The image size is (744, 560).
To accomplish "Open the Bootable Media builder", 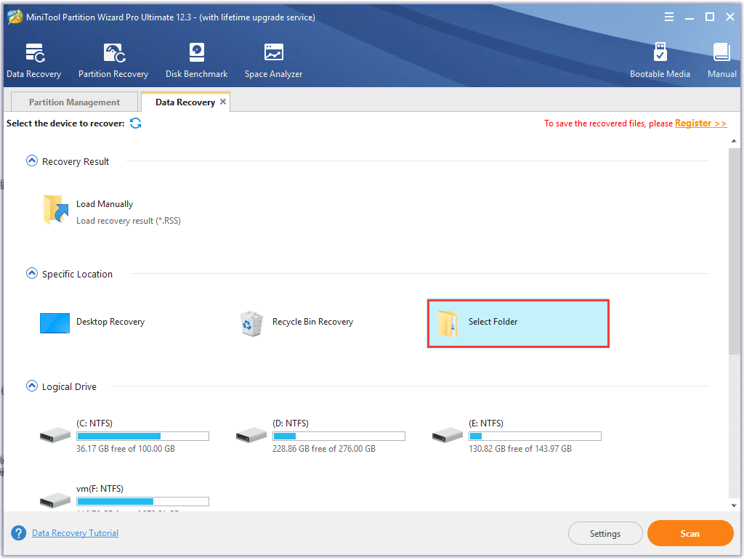I will tap(660, 60).
